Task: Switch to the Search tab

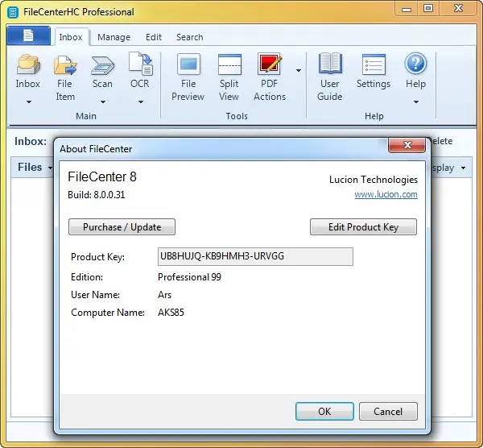Action: pos(190,37)
